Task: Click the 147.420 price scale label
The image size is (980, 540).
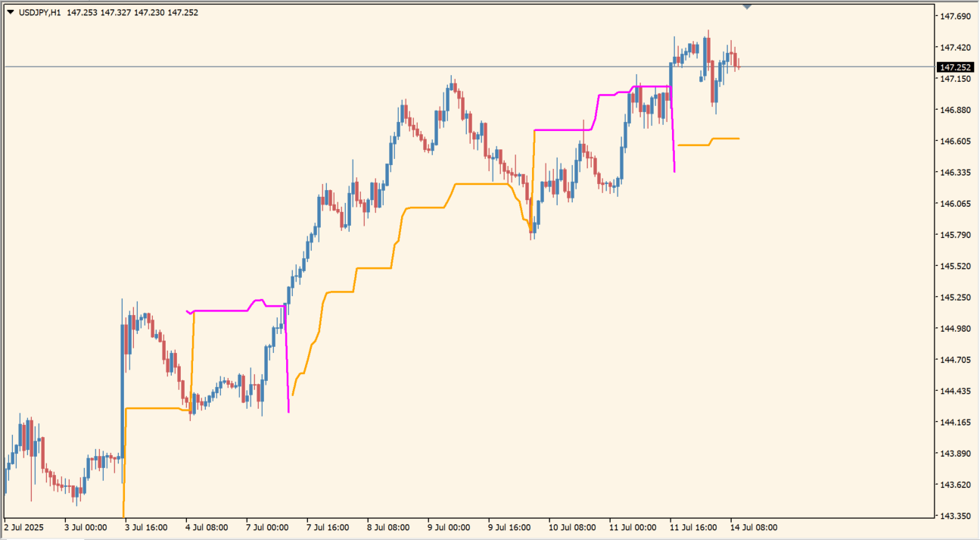Action: pyautogui.click(x=955, y=48)
